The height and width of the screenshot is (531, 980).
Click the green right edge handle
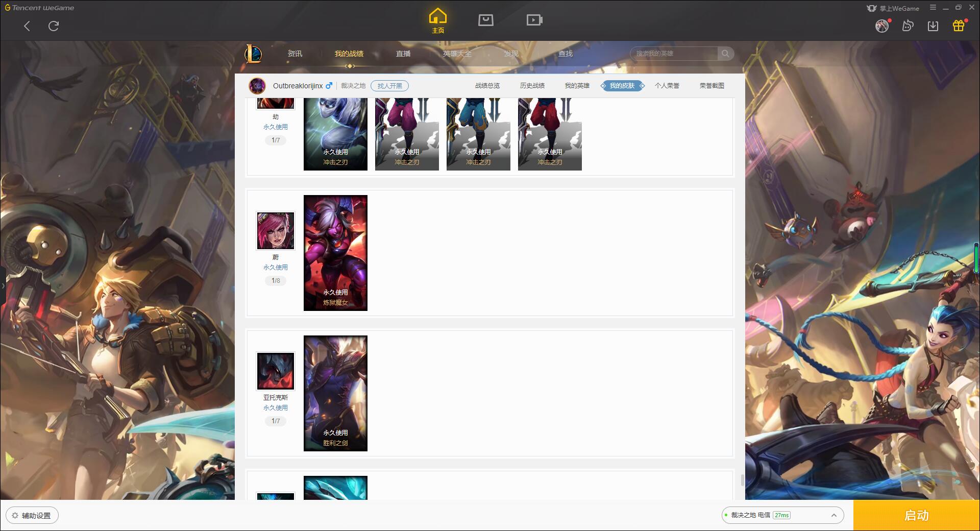tap(977, 258)
